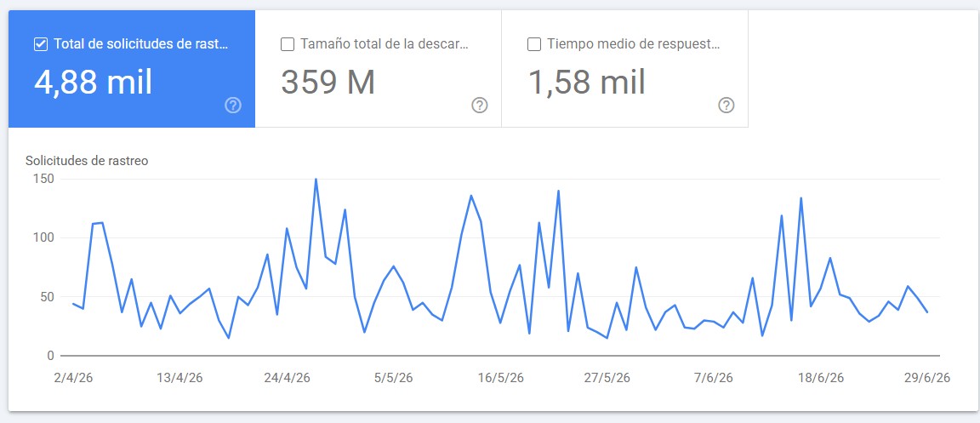The height and width of the screenshot is (423, 980).
Task: Enable Tamaño total de la descarga checkbox
Action: coord(288,44)
